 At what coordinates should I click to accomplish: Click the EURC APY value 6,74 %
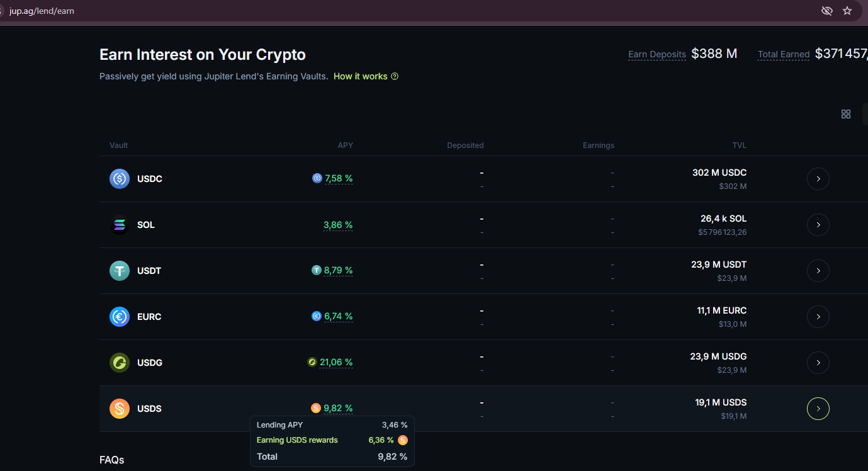[x=339, y=316]
